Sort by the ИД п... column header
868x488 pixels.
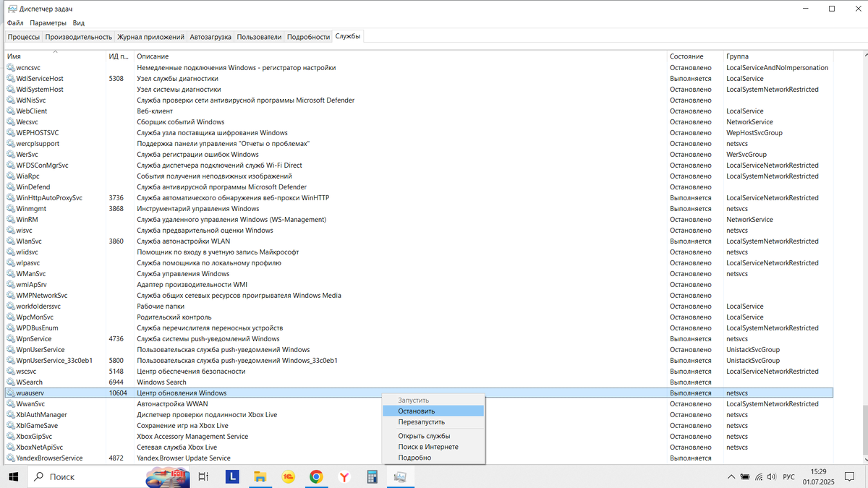coord(120,56)
